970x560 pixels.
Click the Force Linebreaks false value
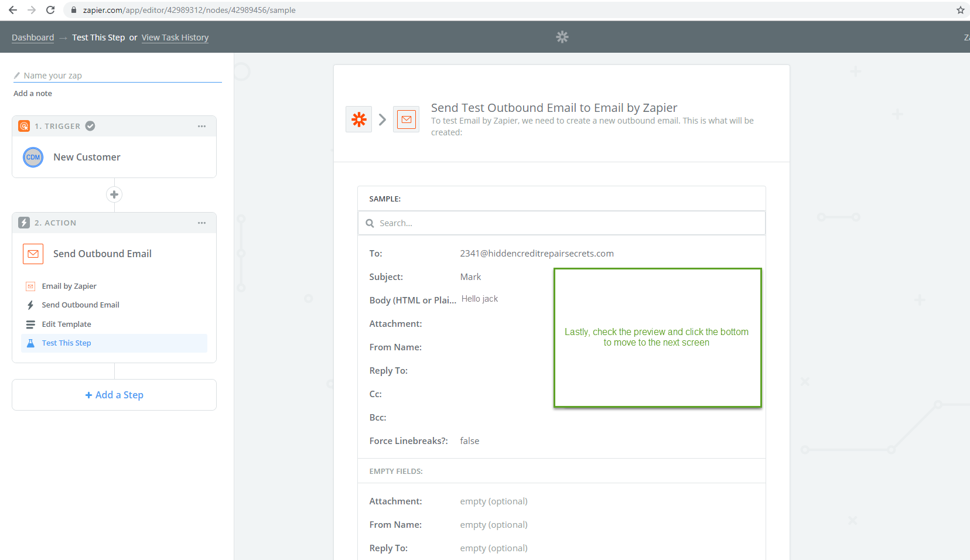[x=470, y=441]
